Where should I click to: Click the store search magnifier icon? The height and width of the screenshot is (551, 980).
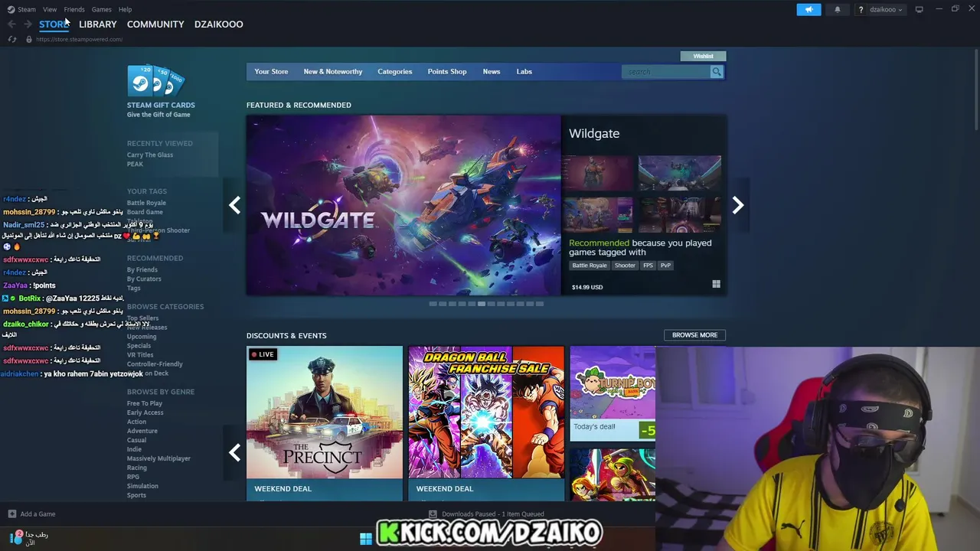click(x=717, y=71)
